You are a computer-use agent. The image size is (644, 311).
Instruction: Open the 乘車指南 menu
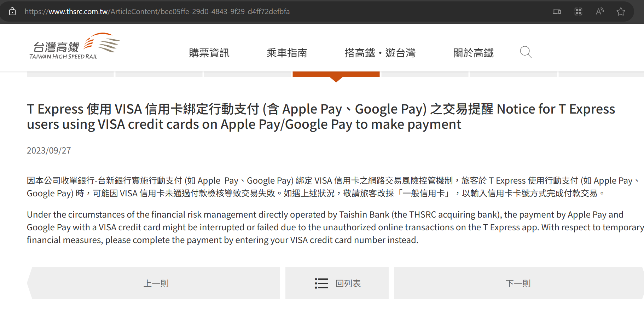click(287, 53)
